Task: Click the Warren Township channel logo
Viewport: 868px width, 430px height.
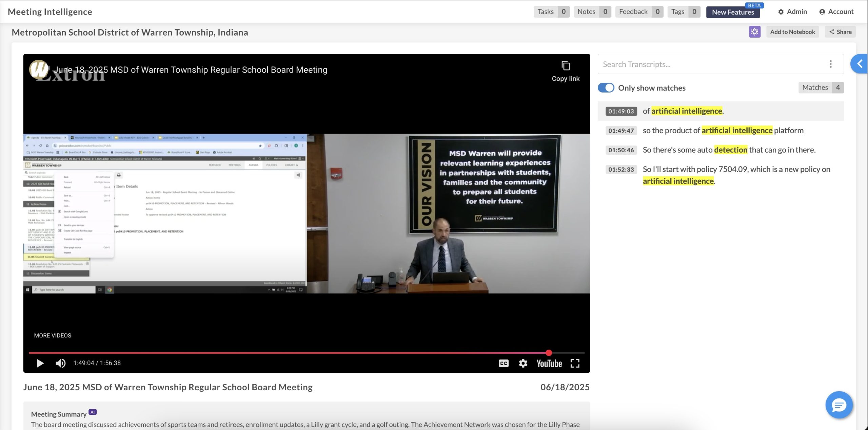Action: pos(38,70)
